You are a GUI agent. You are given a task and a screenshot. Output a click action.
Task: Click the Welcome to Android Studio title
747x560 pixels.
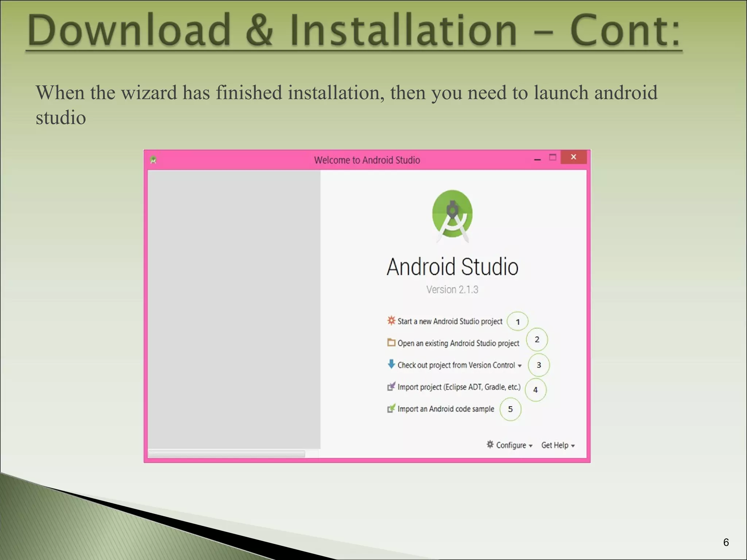coord(367,160)
